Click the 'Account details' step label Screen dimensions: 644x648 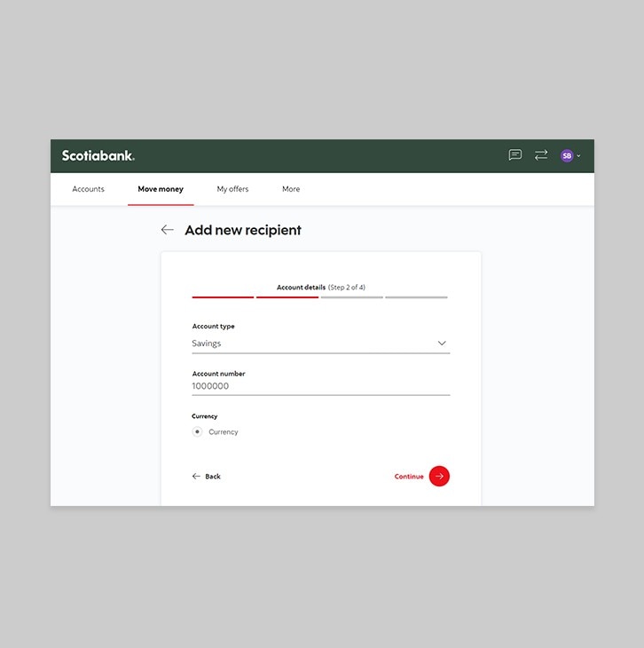(301, 288)
